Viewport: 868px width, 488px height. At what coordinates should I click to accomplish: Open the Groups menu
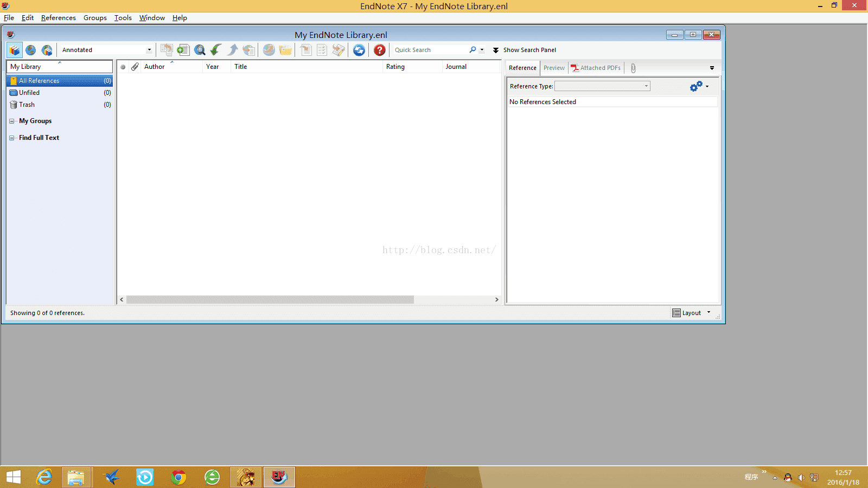click(x=95, y=18)
